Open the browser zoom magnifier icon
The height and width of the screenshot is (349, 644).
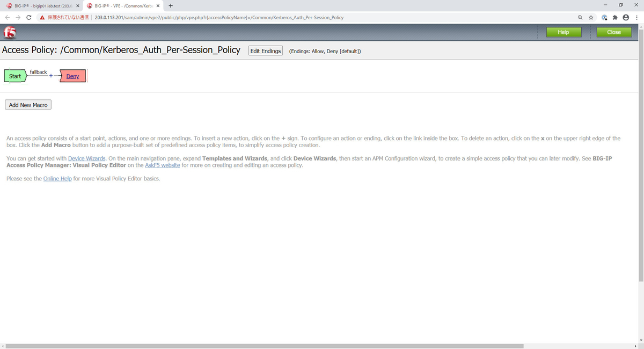[580, 17]
